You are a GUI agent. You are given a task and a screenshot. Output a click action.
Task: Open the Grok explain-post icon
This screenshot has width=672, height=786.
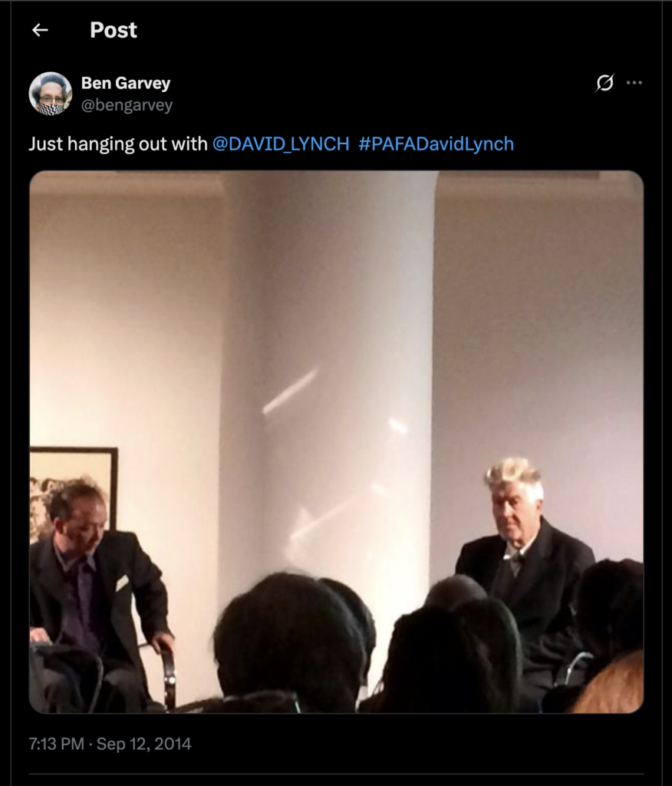[x=604, y=83]
